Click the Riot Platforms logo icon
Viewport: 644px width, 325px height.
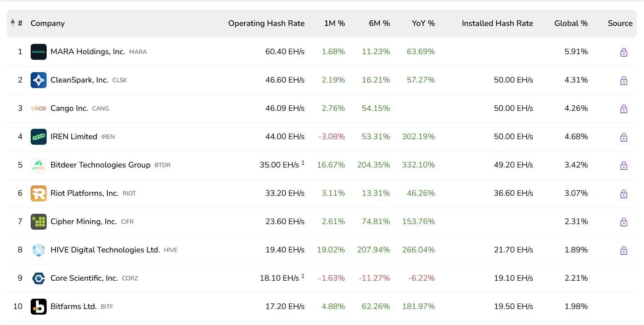(38, 193)
